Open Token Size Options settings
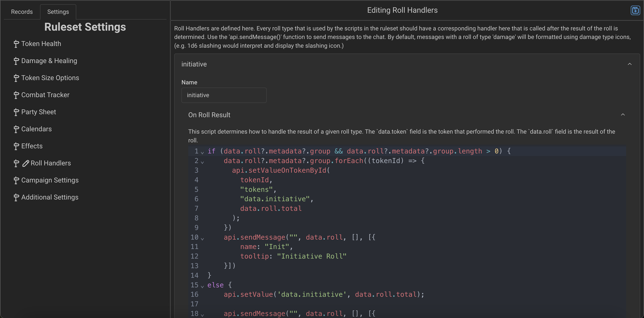This screenshot has width=644, height=318. coord(50,78)
